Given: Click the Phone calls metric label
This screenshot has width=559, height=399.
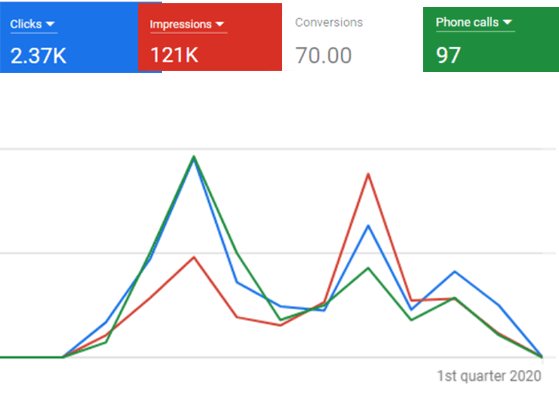Looking at the screenshot, I should (x=467, y=22).
